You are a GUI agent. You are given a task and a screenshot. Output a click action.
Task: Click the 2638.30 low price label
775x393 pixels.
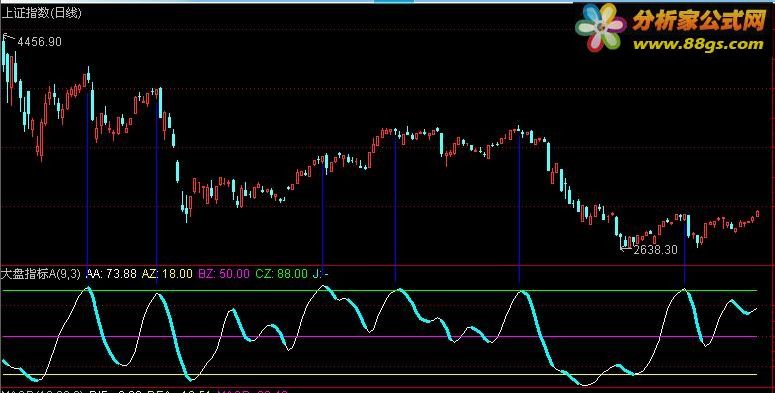pos(655,250)
